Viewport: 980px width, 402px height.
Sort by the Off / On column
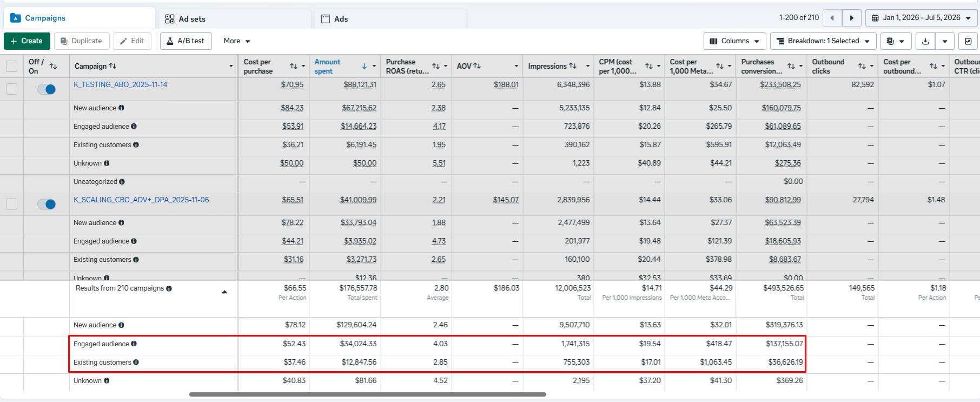[x=53, y=66]
